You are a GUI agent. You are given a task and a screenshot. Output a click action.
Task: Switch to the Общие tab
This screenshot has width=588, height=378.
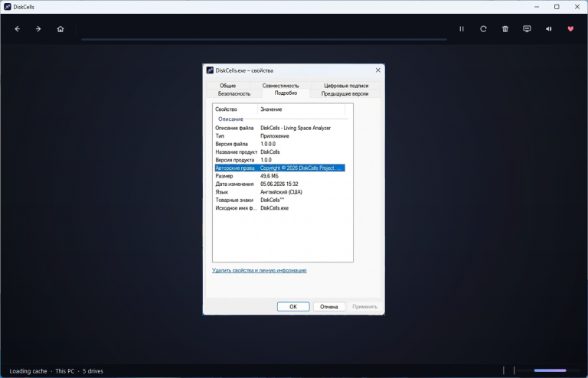pyautogui.click(x=227, y=86)
